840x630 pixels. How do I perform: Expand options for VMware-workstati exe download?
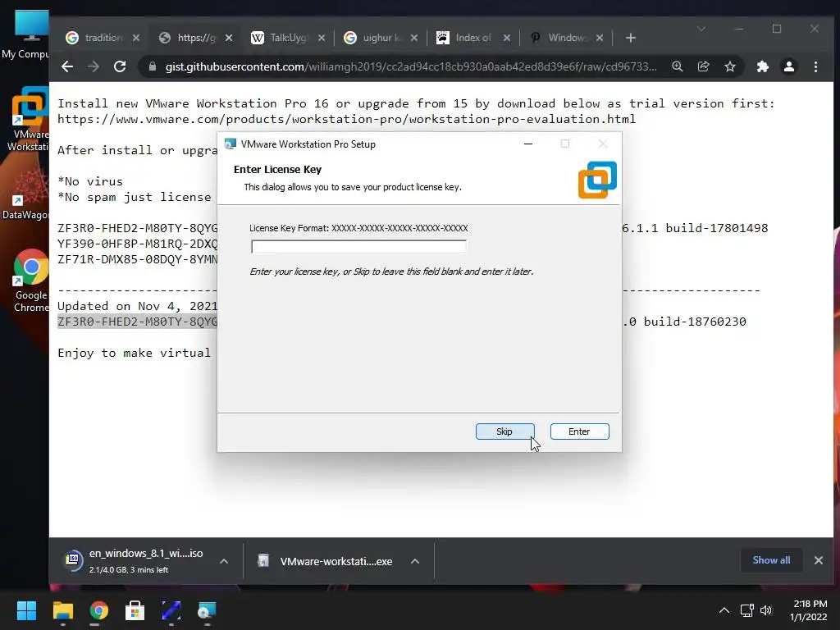(x=414, y=561)
